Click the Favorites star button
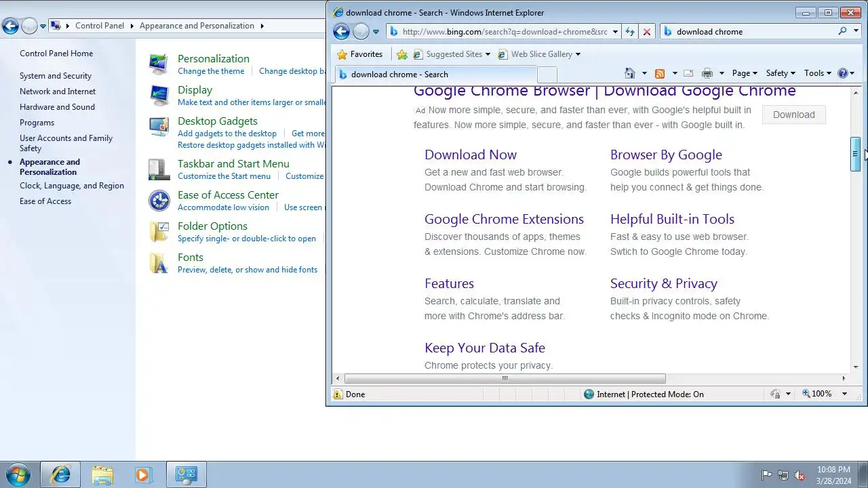The image size is (868, 488). tap(360, 54)
